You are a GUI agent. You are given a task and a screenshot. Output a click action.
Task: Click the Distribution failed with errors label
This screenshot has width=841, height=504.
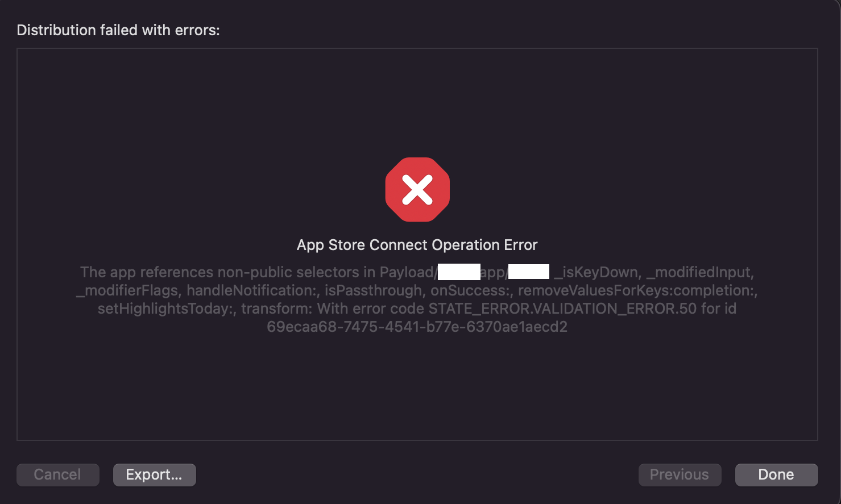[118, 30]
